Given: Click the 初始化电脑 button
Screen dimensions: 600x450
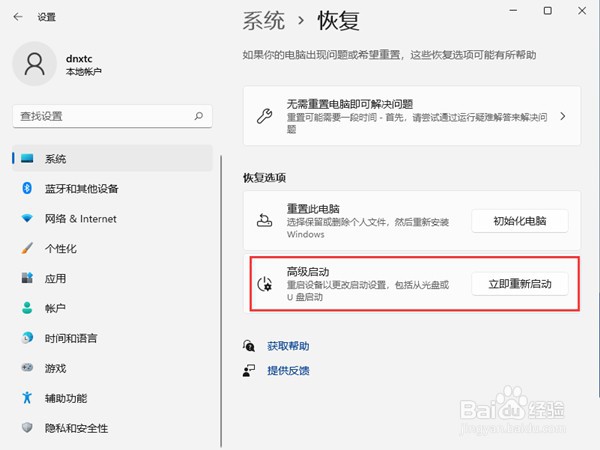Looking at the screenshot, I should coord(520,221).
